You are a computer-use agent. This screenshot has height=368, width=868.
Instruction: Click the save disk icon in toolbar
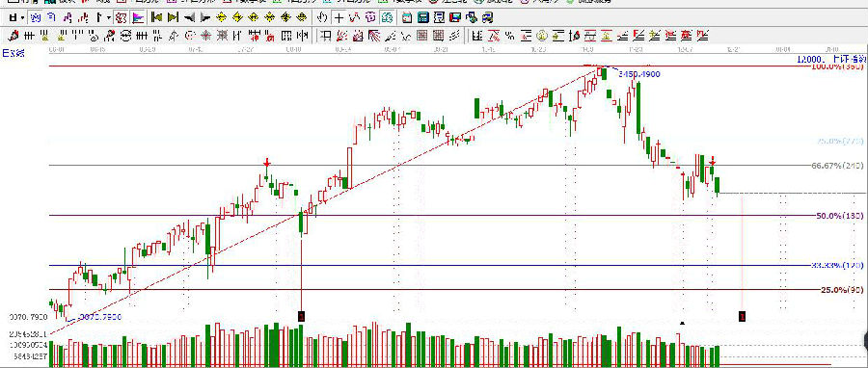click(x=13, y=17)
